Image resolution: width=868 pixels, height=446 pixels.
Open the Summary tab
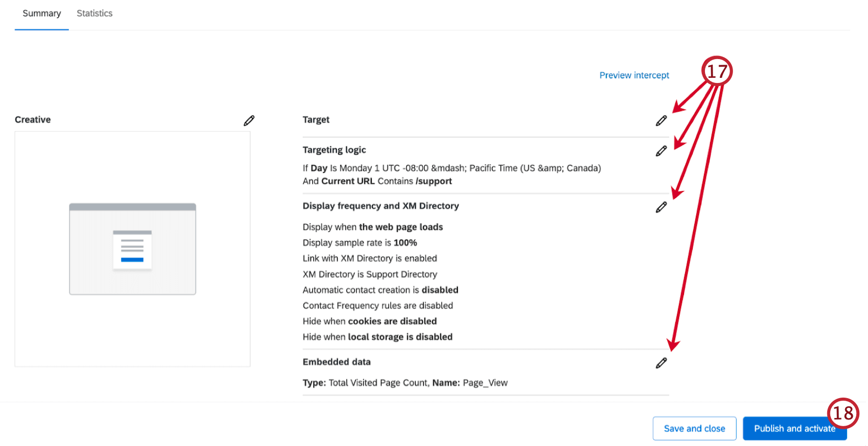42,14
